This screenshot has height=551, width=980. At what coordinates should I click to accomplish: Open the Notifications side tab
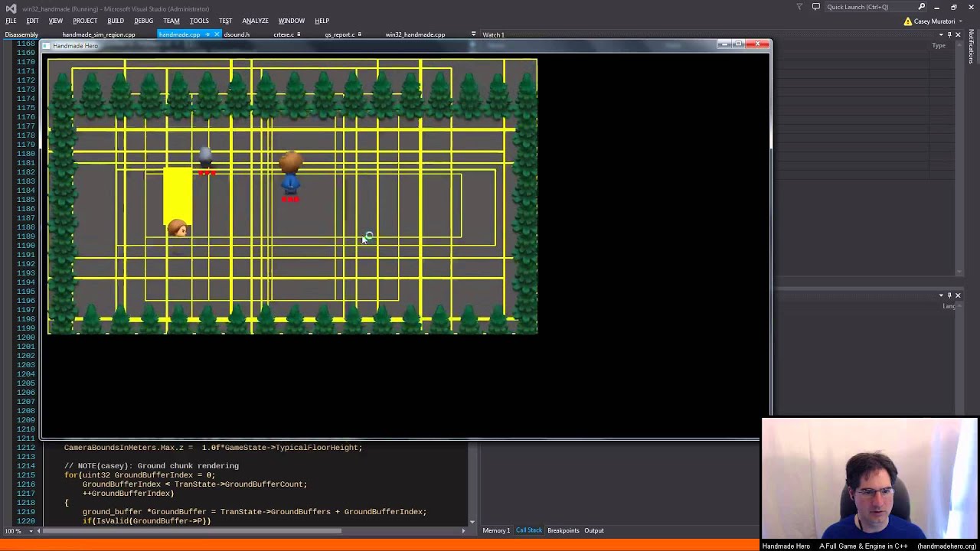tap(972, 47)
